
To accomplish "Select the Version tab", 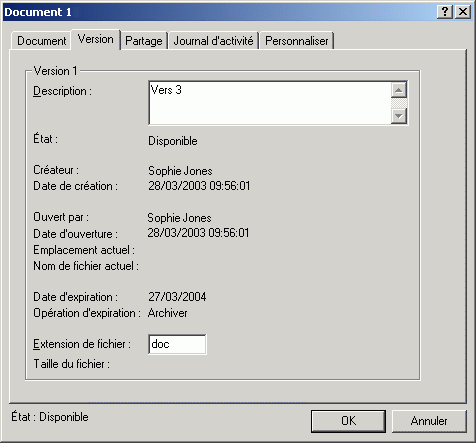I will pos(96,39).
